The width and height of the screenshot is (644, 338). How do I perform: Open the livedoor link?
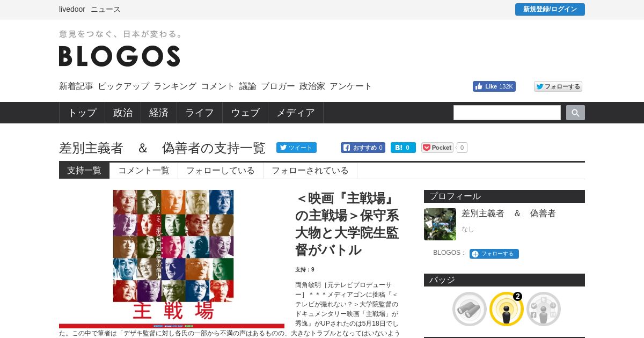tap(72, 9)
